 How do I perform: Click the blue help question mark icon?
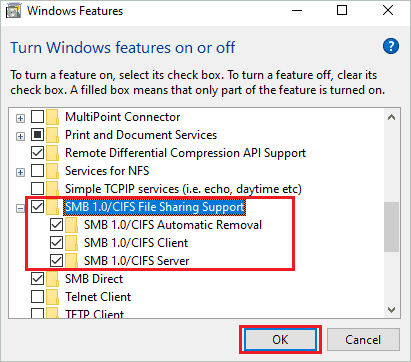click(391, 46)
